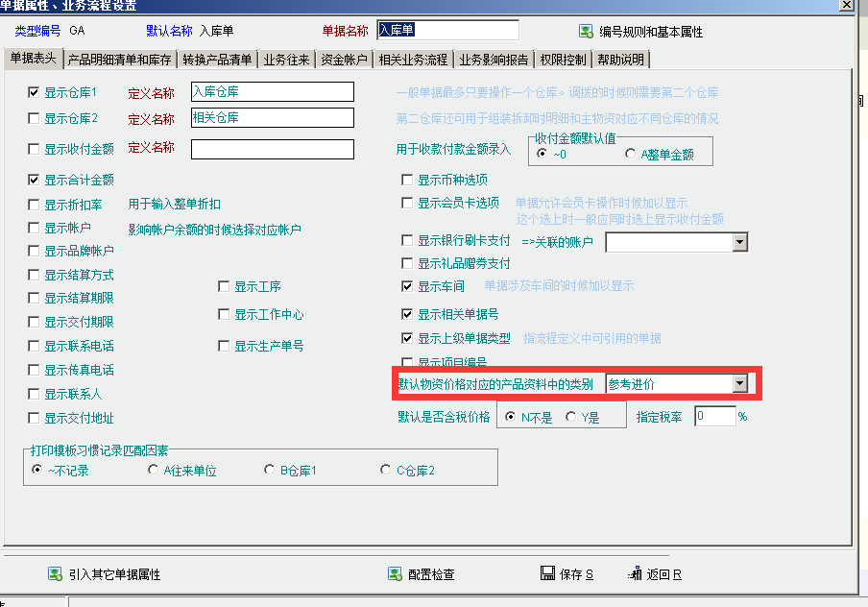Screen dimensions: 868x607
Task: Switch to the 产品明细清单和库存 tab
Action: coord(120,60)
